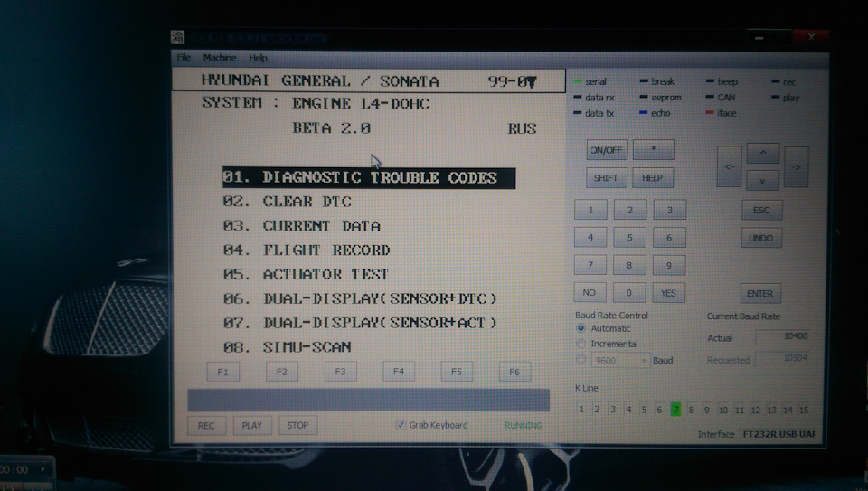This screenshot has height=491, width=868.
Task: Start recording with REC button
Action: (206, 425)
